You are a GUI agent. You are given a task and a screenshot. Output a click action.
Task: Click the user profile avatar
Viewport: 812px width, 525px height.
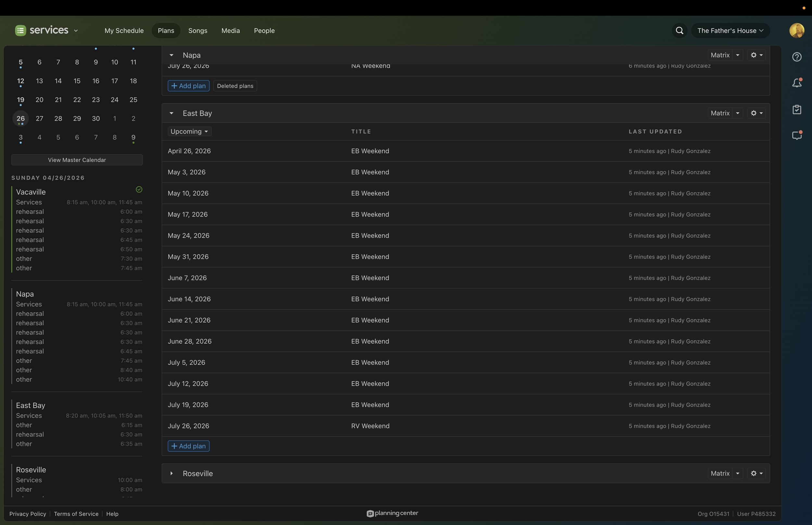click(797, 31)
